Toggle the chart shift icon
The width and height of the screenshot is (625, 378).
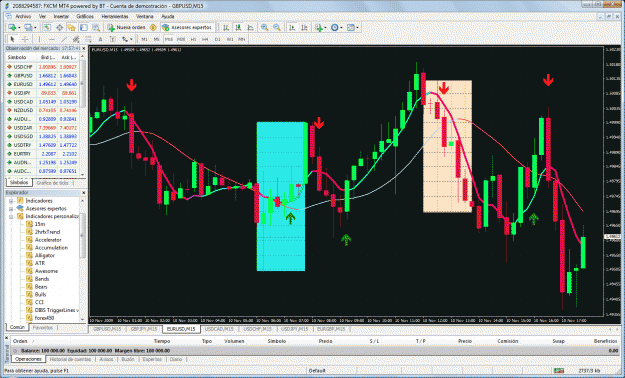tap(305, 28)
